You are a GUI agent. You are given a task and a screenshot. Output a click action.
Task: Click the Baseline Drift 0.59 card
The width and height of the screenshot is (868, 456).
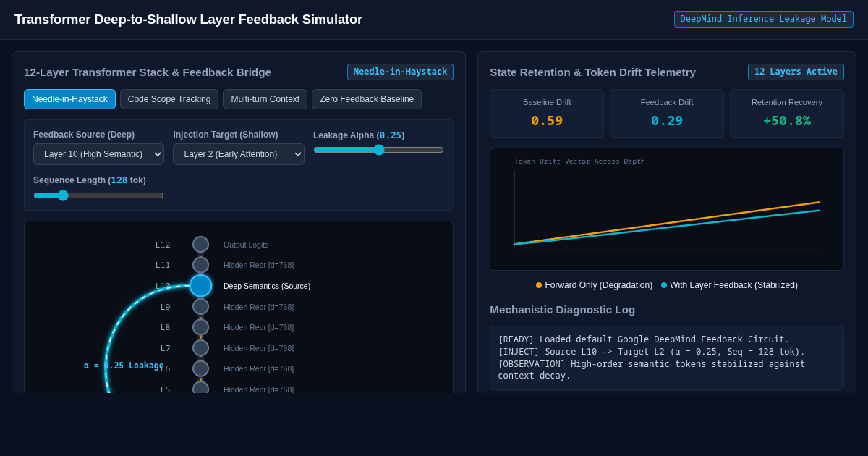(x=547, y=113)
